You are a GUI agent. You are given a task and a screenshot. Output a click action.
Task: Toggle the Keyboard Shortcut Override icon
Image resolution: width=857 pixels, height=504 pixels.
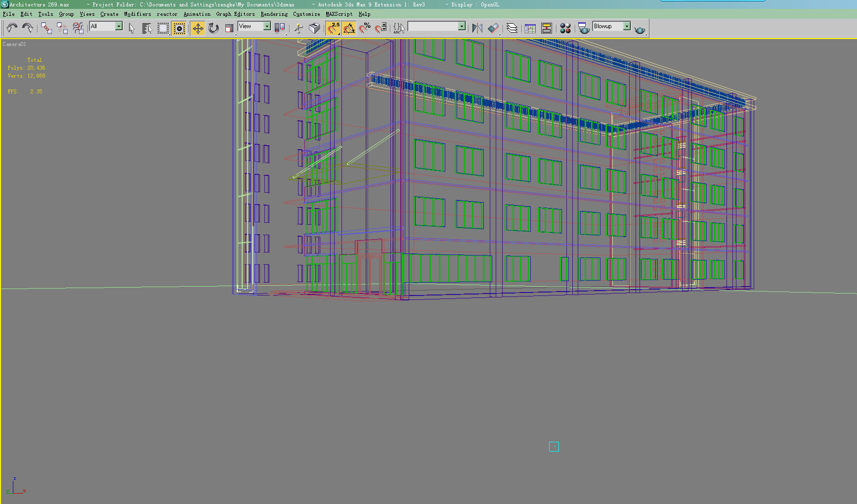point(314,28)
